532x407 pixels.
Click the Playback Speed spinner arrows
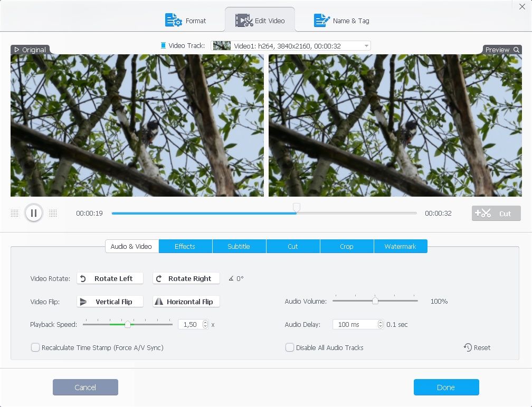point(205,324)
